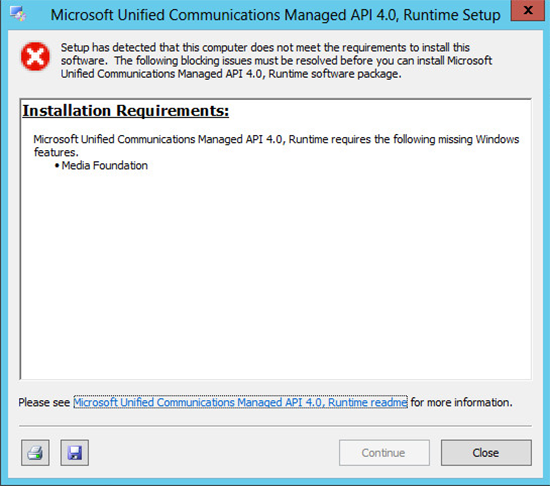Click the Close button
The height and width of the screenshot is (486, 550).
486,453
